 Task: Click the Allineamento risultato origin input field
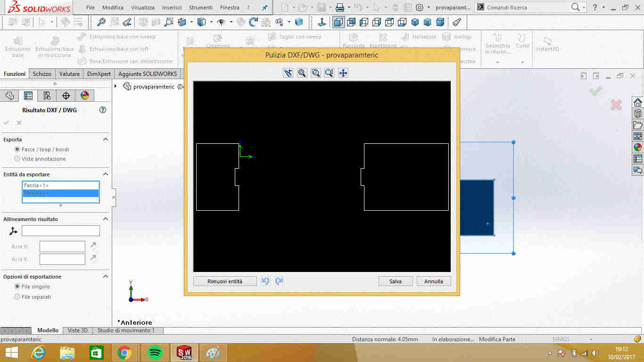[x=61, y=230]
